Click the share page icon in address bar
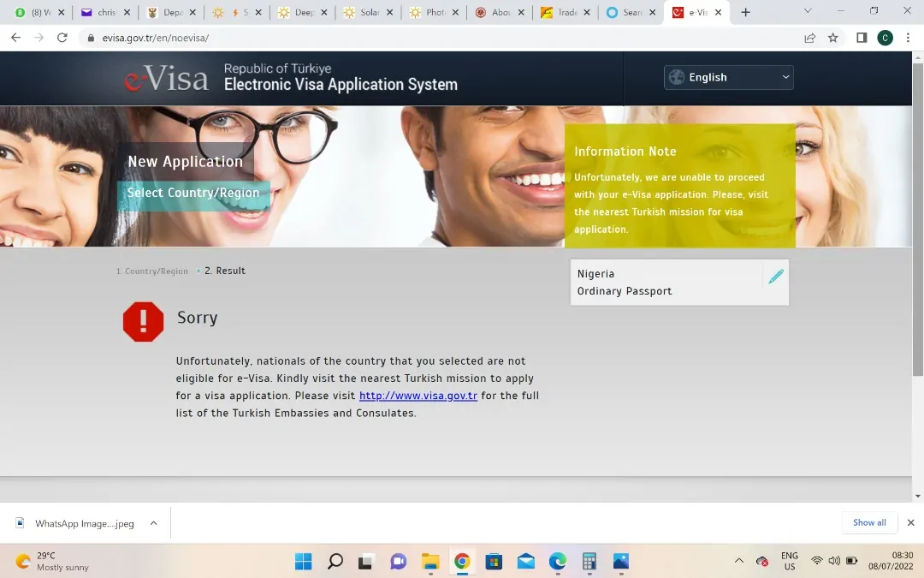This screenshot has height=578, width=924. 809,38
